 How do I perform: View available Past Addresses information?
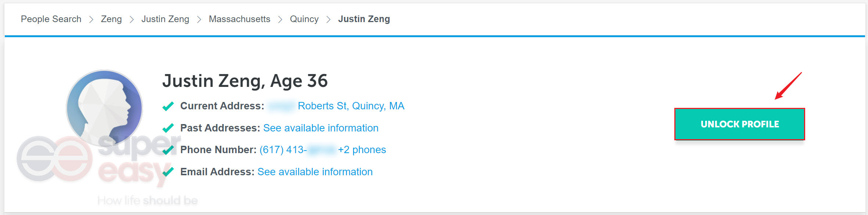[321, 128]
